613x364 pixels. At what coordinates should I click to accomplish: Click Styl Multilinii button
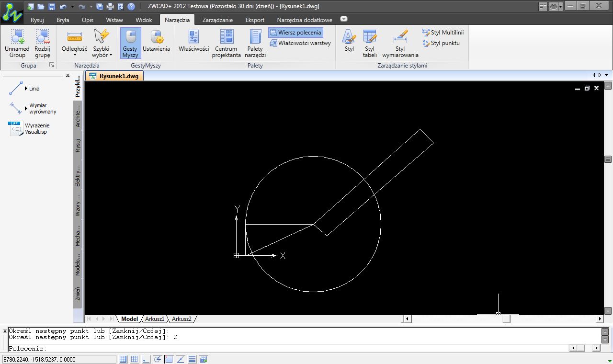(x=443, y=33)
